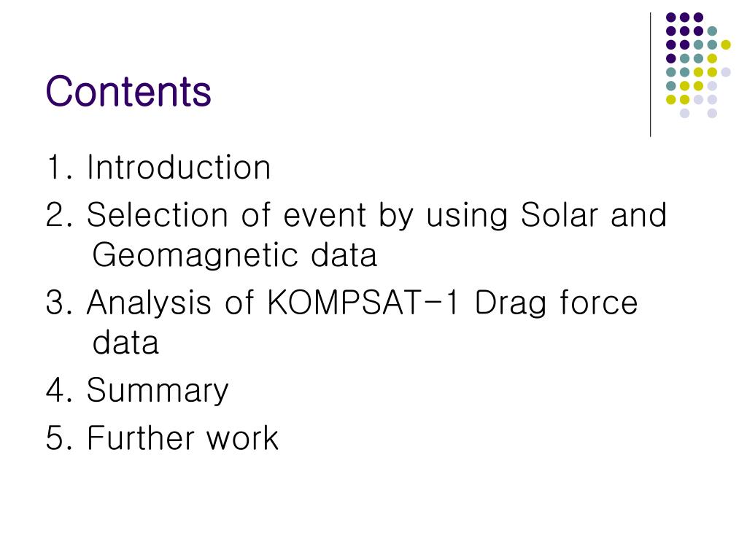The image size is (747, 560).
Task: Select the Introduction list item
Action: tap(158, 168)
